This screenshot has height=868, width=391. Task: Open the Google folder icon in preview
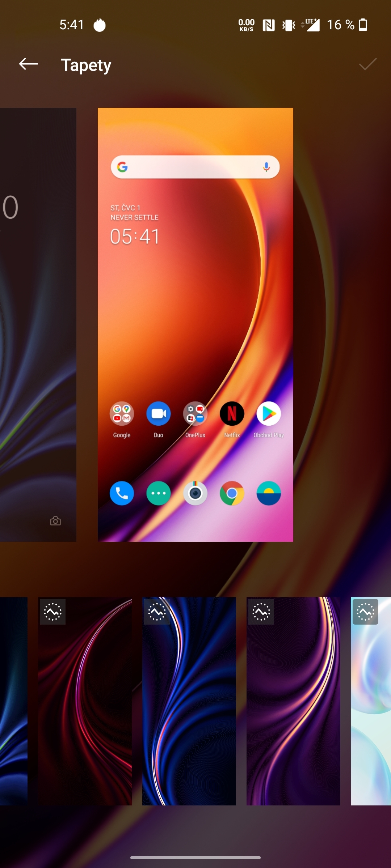pyautogui.click(x=122, y=414)
